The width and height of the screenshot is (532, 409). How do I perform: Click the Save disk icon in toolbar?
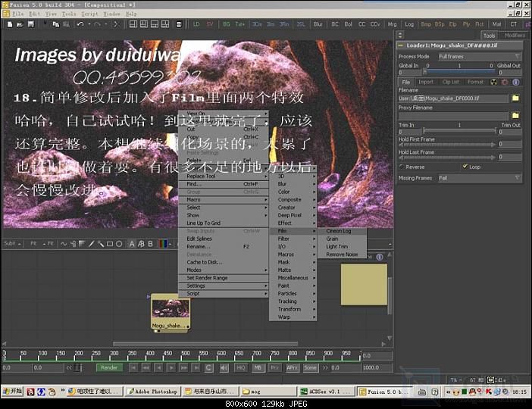coord(31,24)
